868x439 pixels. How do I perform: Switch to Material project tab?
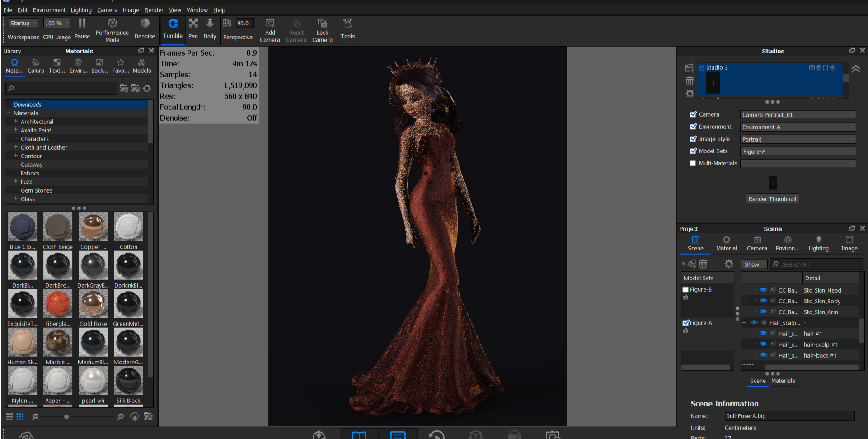[x=726, y=244]
